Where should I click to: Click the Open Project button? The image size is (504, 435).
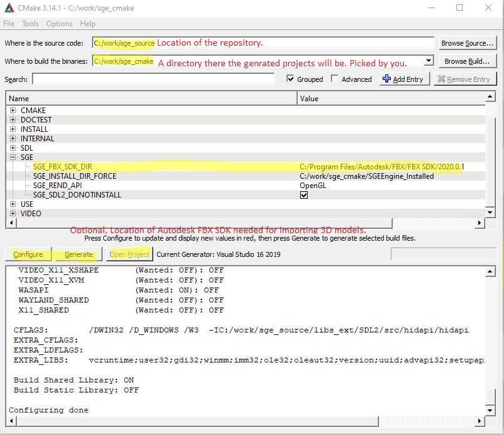click(x=129, y=254)
